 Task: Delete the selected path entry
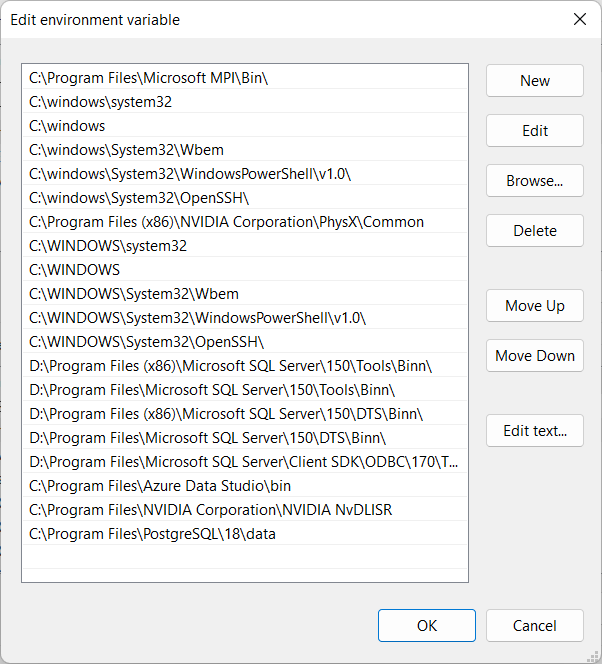[x=535, y=230]
